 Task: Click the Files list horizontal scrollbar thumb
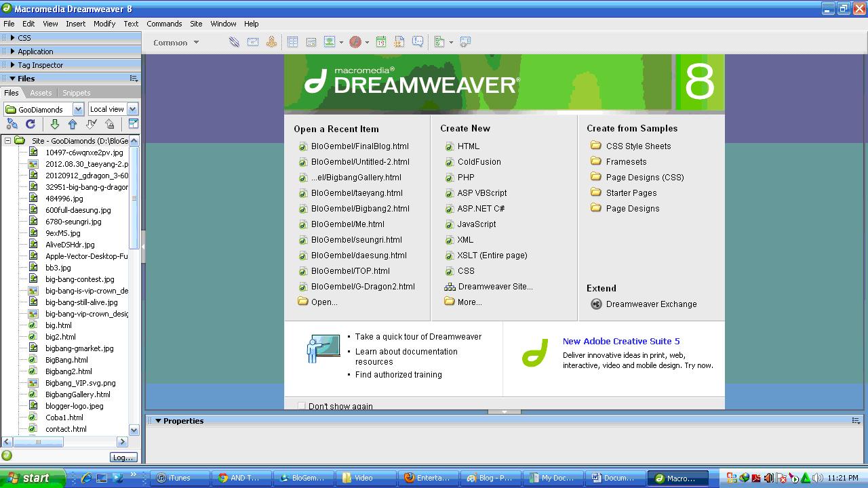coord(39,442)
